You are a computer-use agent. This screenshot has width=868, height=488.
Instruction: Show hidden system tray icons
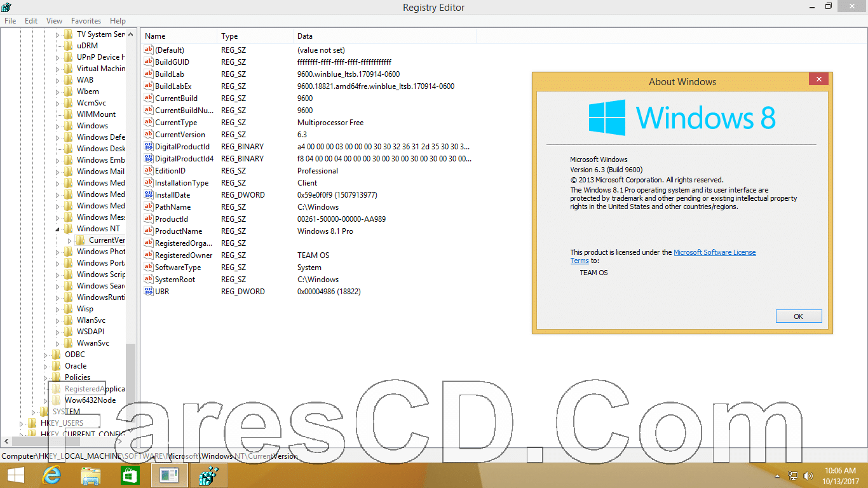tap(778, 475)
